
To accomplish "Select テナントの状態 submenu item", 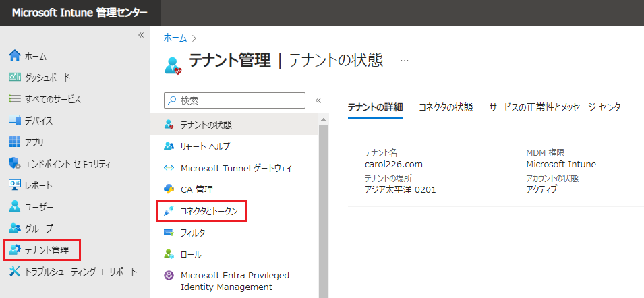I will pos(235,125).
